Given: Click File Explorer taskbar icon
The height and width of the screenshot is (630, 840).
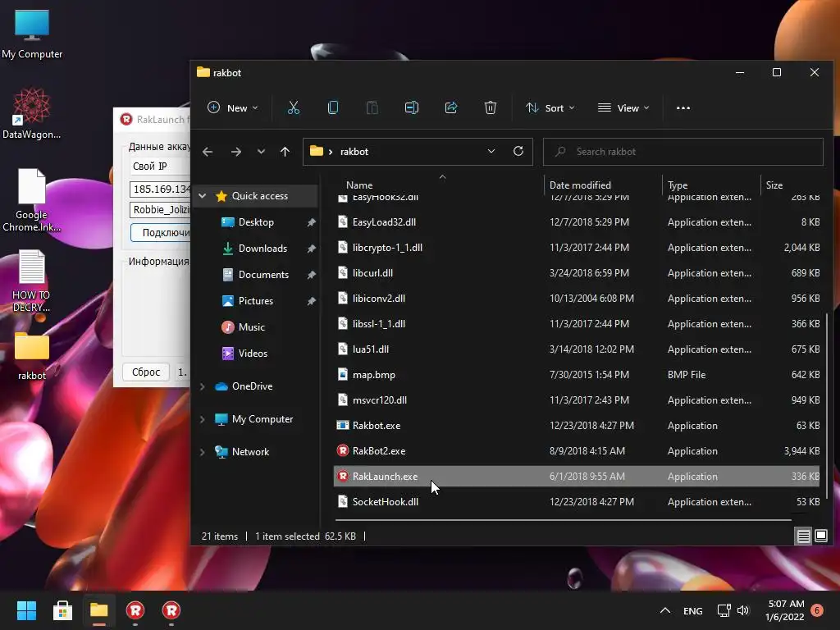Looking at the screenshot, I should (x=99, y=610).
